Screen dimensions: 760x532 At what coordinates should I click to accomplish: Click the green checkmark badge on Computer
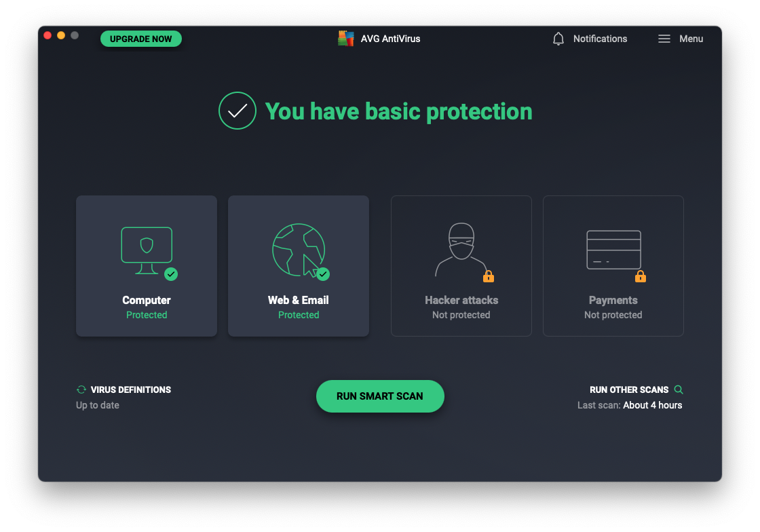(171, 274)
